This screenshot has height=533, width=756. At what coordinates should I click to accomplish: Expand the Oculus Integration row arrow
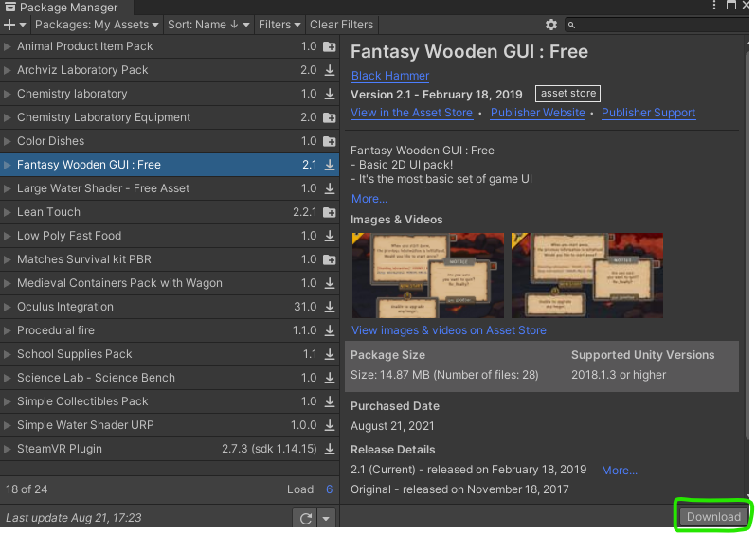8,307
